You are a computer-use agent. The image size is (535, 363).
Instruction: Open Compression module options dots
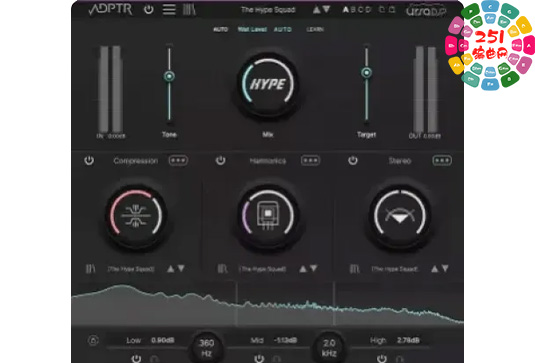tap(178, 160)
